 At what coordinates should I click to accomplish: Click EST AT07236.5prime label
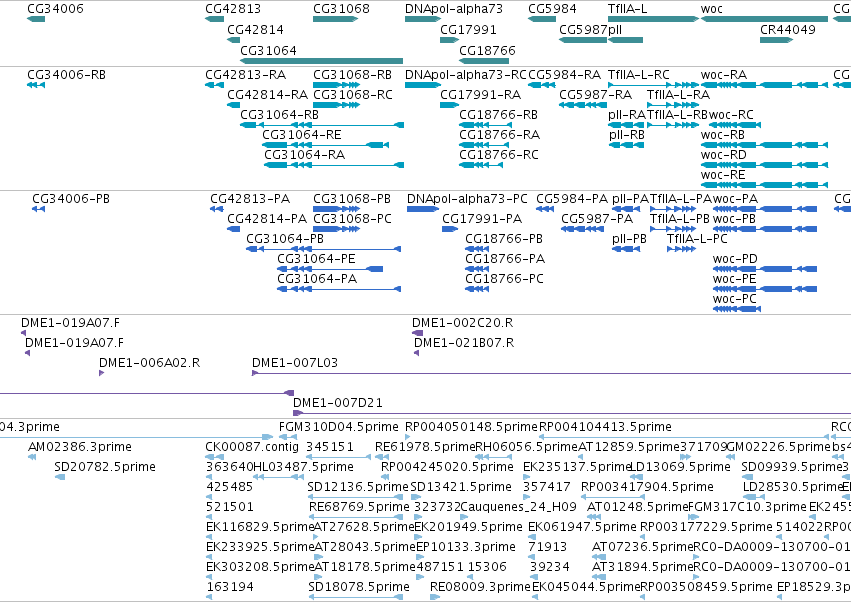coord(643,547)
